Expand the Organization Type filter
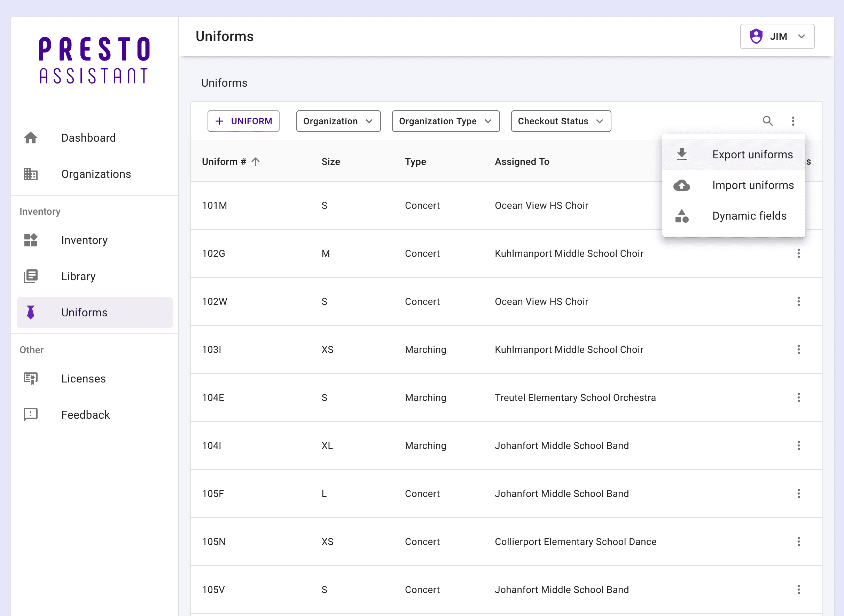 445,121
